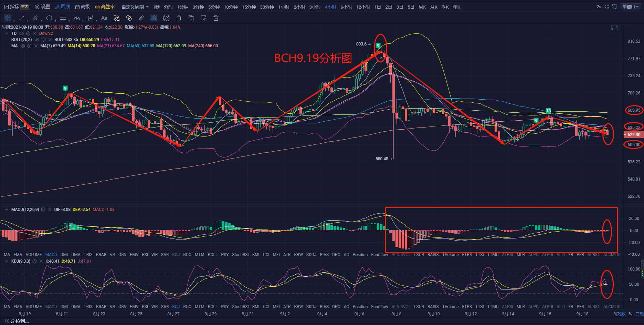The width and height of the screenshot is (644, 325).
Task: Click the circular ruler tool icon
Action: click(x=129, y=18)
